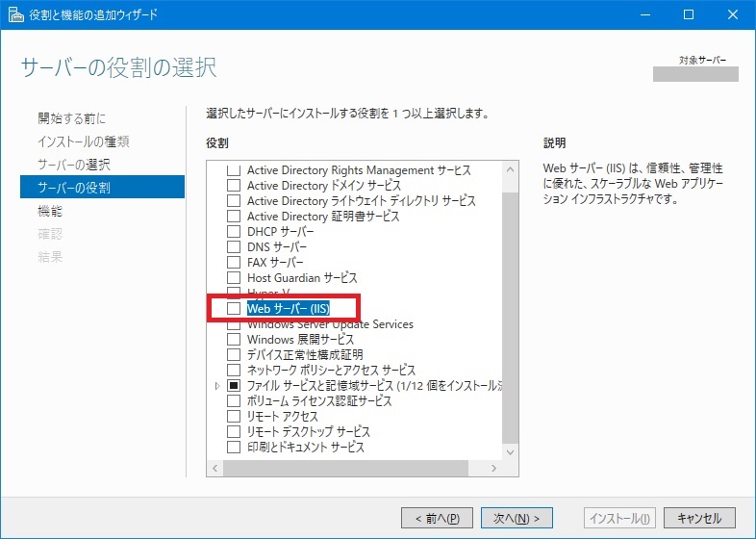756x539 pixels.
Task: Navigate to 機能 step in sidebar
Action: [50, 211]
